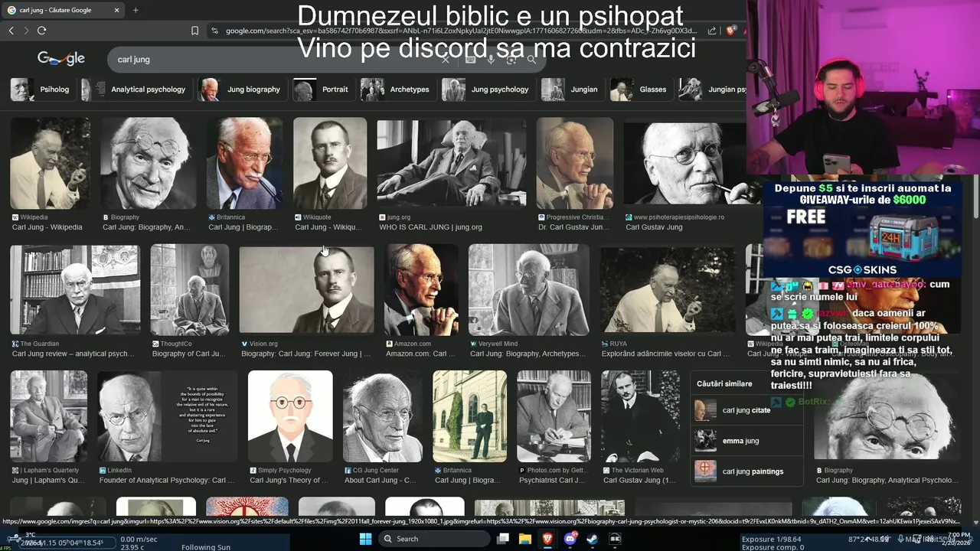Select the 'Jung biography' chip
This screenshot has width=980, height=551.
pyautogui.click(x=241, y=90)
